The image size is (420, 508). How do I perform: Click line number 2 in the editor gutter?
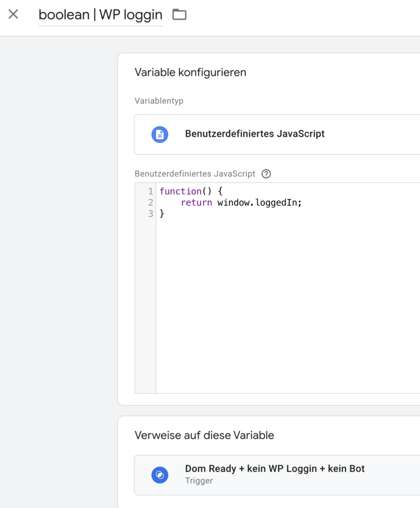pyautogui.click(x=150, y=203)
